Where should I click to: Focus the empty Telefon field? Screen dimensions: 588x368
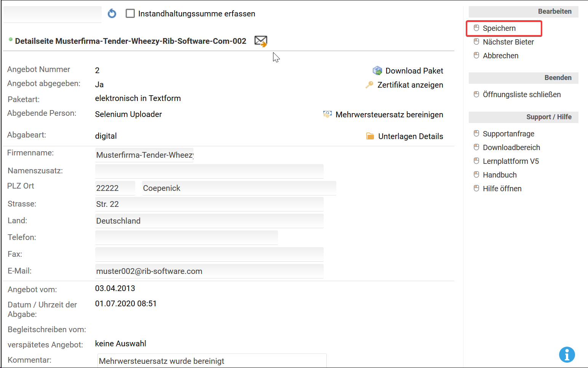[186, 238]
